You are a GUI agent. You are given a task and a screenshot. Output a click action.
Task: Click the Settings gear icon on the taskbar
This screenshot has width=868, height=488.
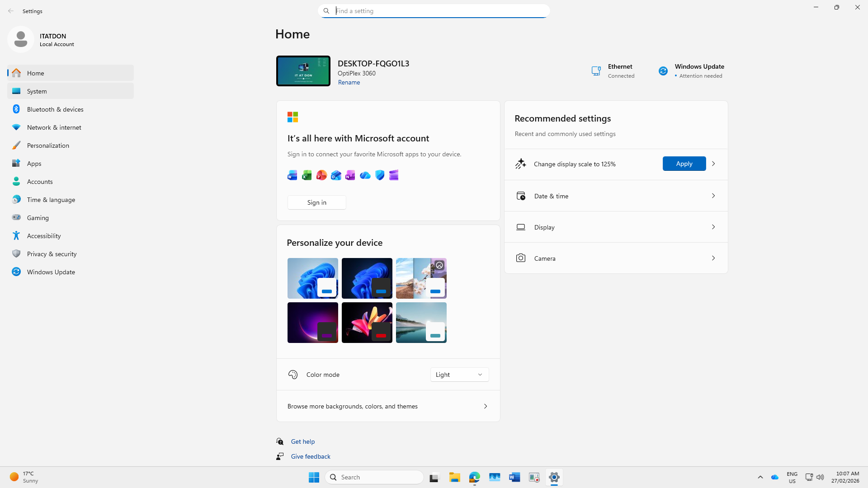tap(554, 477)
